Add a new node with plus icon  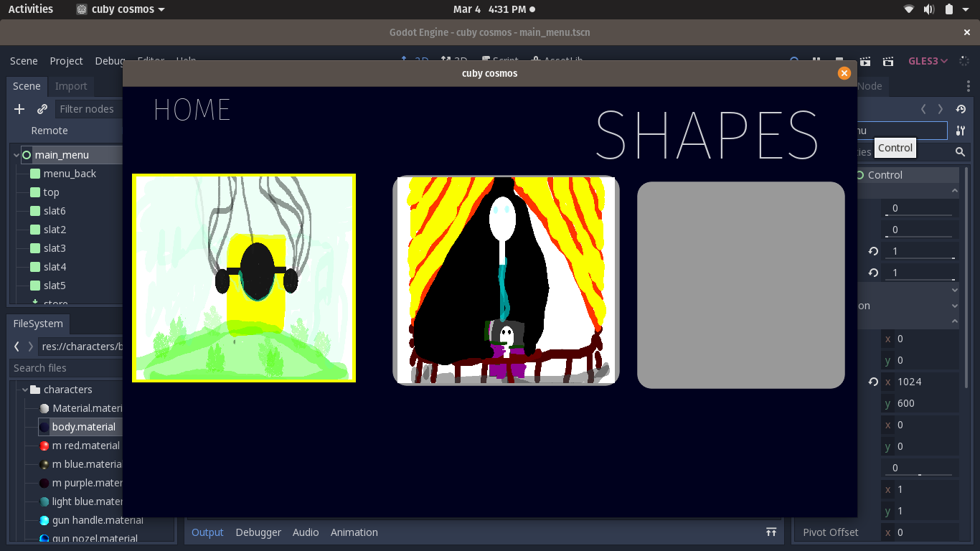[x=19, y=109]
